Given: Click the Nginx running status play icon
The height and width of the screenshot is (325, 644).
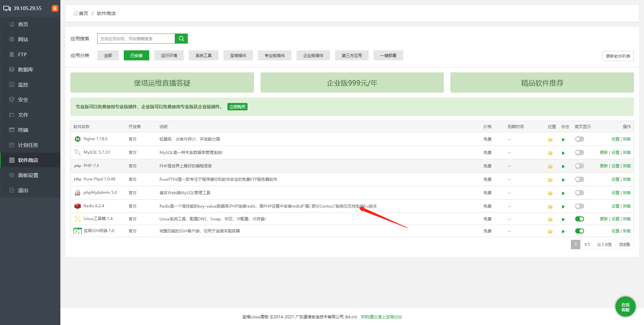Looking at the screenshot, I should pos(563,140).
